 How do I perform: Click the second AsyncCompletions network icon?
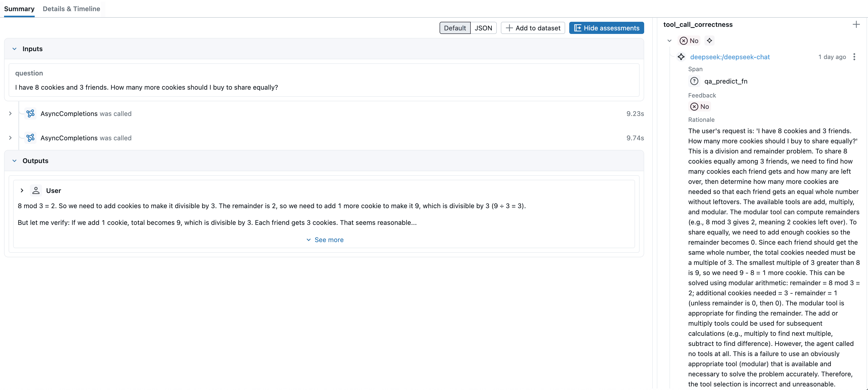[31, 138]
